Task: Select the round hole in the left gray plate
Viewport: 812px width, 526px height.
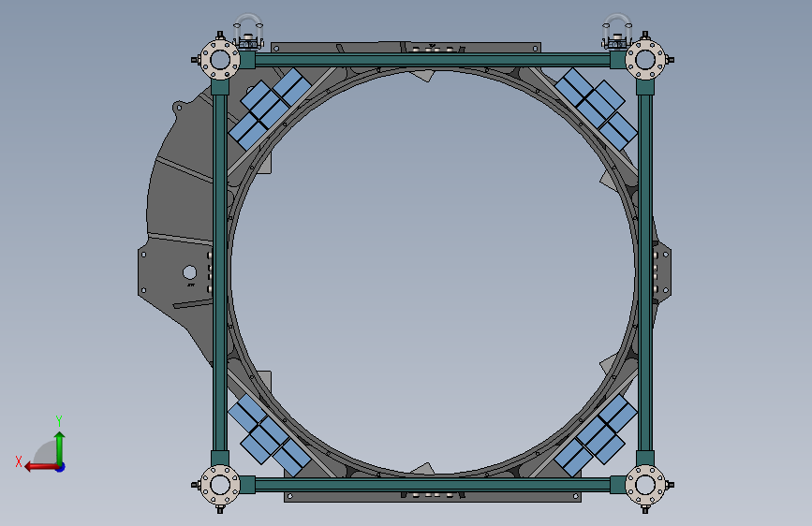Action: 189,272
